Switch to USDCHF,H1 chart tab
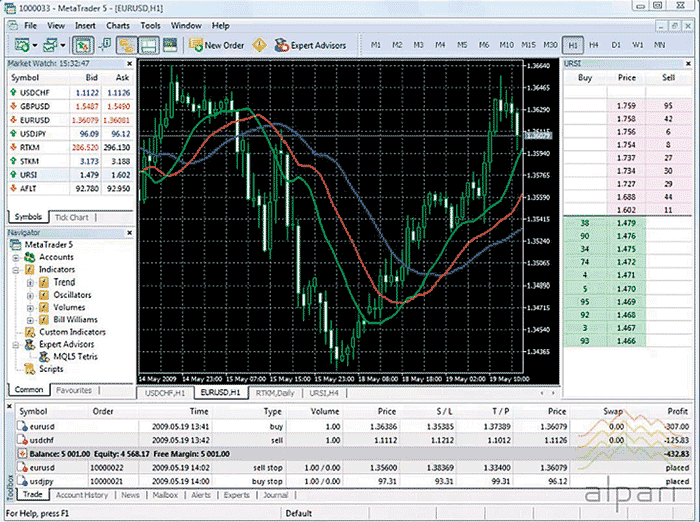Image resolution: width=700 pixels, height=522 pixels. [165, 393]
